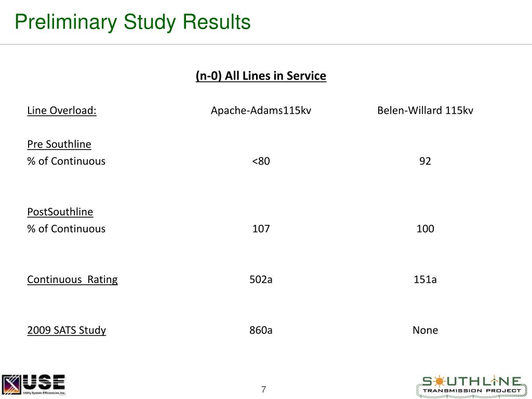Select the 860a SATS study value
Screen dimensions: 532x399
point(261,330)
